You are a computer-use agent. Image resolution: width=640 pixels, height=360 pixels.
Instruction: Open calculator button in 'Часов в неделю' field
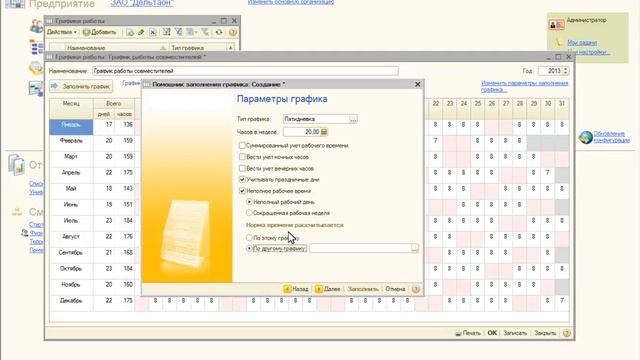click(324, 132)
